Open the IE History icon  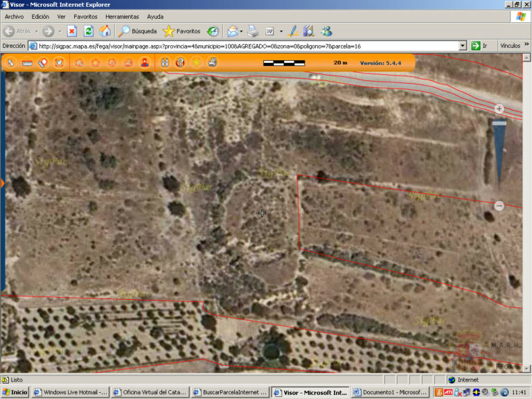213,31
